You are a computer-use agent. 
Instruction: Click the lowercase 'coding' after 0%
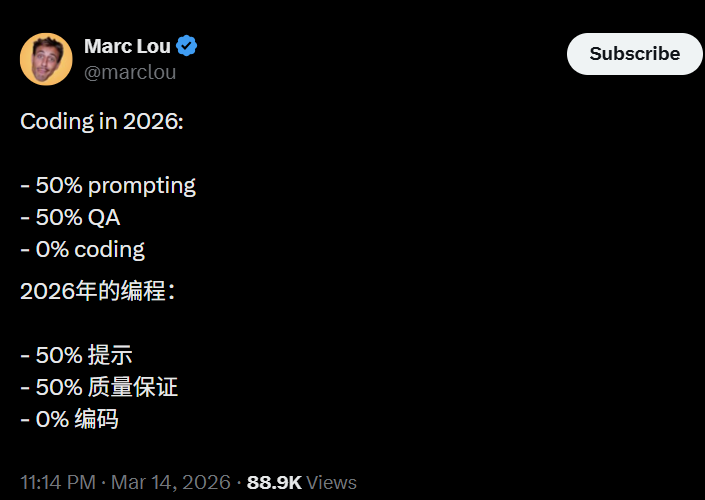[x=109, y=249]
